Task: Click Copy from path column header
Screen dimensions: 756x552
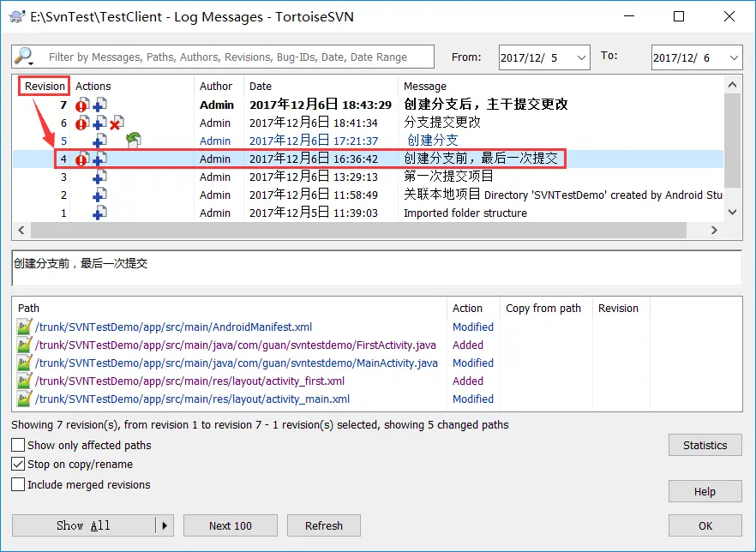Action: click(x=543, y=308)
